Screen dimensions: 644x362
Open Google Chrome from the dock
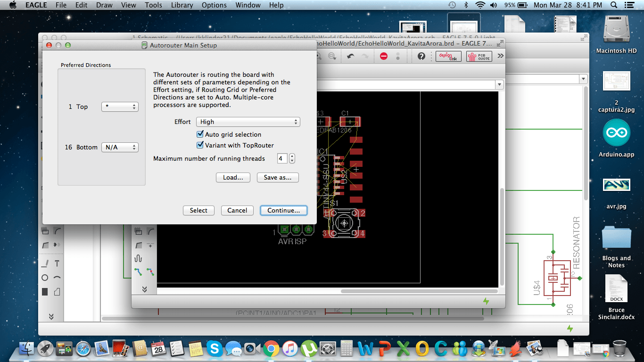coord(271,349)
